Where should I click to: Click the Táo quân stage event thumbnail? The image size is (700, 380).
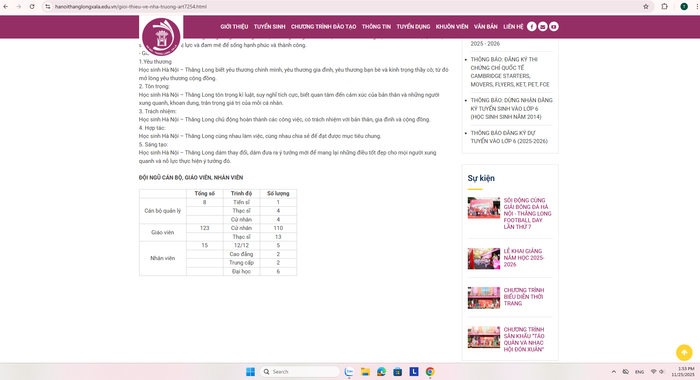pos(483,337)
